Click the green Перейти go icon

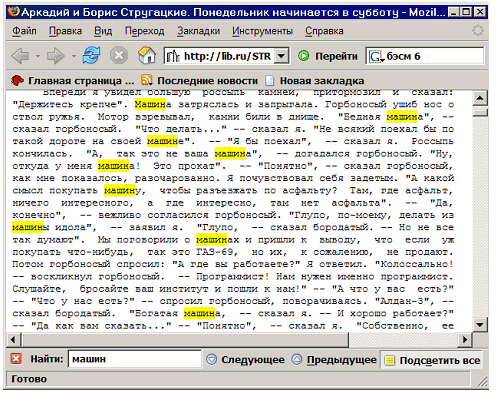pyautogui.click(x=303, y=56)
